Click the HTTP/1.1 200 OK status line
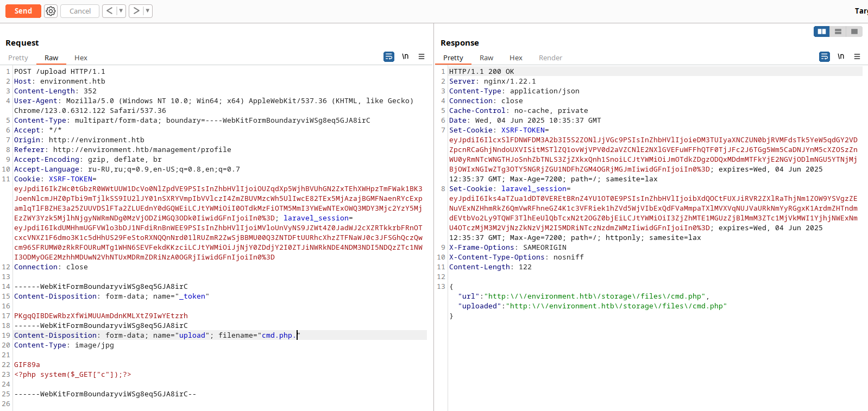Viewport: 868px width, 411px height. [482, 72]
